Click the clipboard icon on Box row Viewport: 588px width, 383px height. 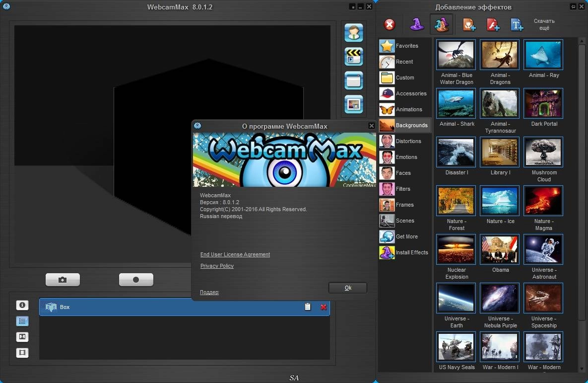308,307
